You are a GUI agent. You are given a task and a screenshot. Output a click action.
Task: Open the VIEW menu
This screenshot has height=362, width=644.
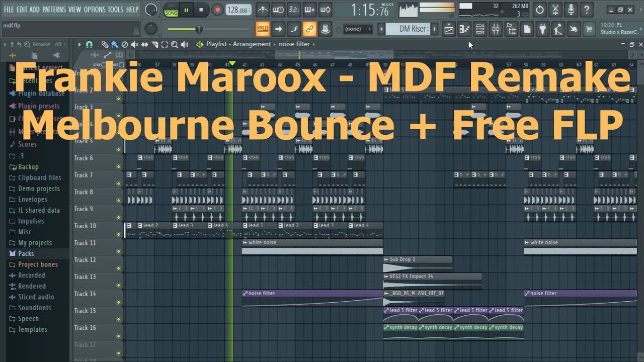pyautogui.click(x=74, y=10)
